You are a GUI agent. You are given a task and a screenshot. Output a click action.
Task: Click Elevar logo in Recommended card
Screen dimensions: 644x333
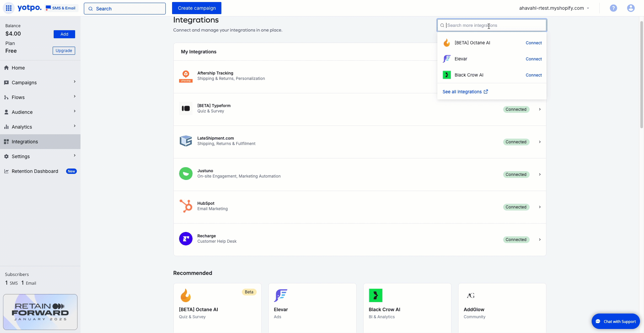pos(281,295)
